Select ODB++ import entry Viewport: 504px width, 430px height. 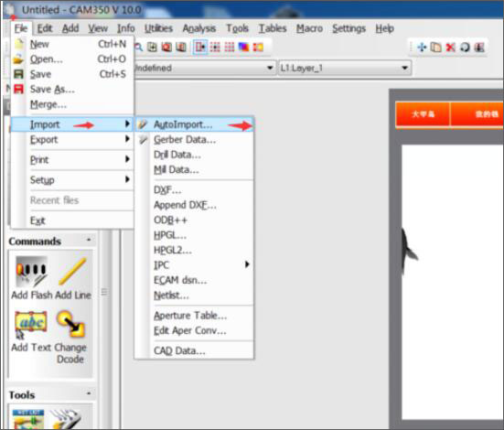coord(194,220)
